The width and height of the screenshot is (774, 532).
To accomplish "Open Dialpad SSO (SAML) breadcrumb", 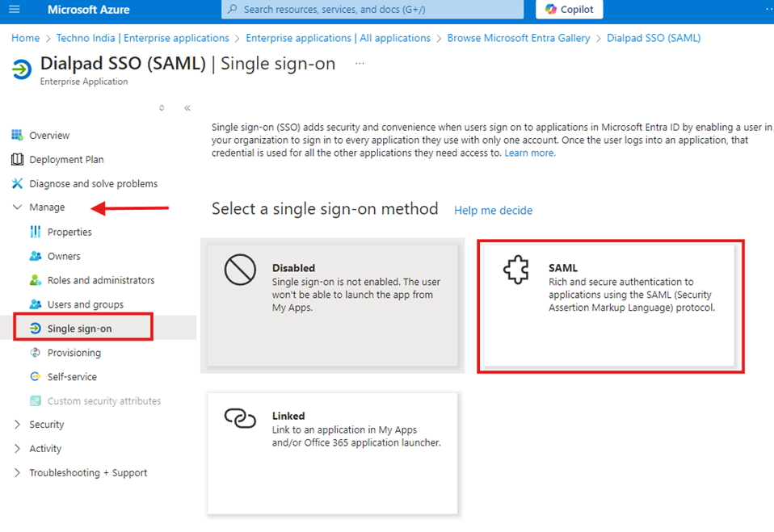I will point(654,38).
